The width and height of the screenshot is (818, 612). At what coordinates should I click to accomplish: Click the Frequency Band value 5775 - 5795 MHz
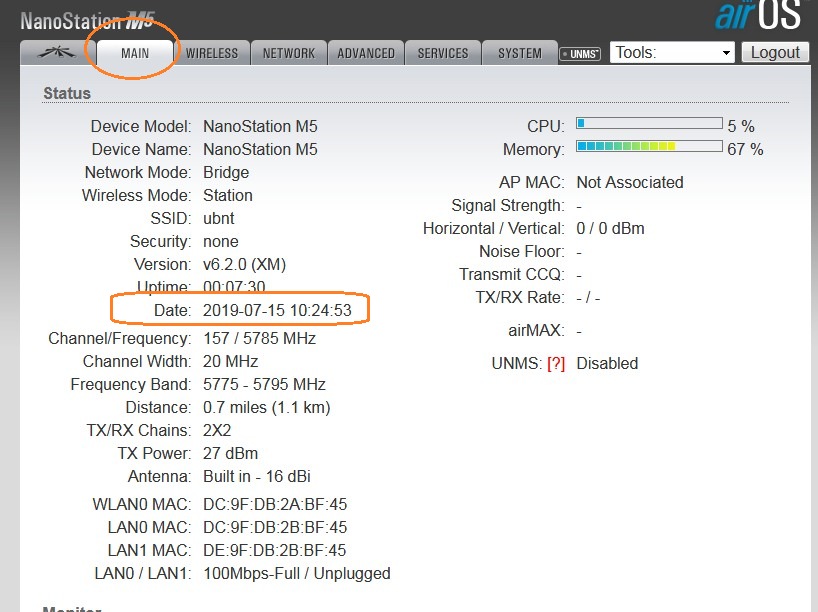click(264, 385)
